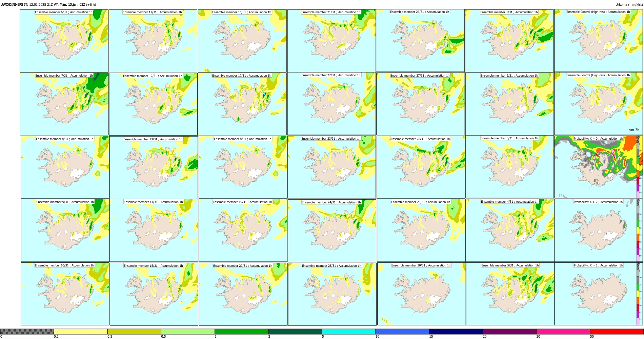
Task: Click the '30' legend value label
Action: pos(538,337)
